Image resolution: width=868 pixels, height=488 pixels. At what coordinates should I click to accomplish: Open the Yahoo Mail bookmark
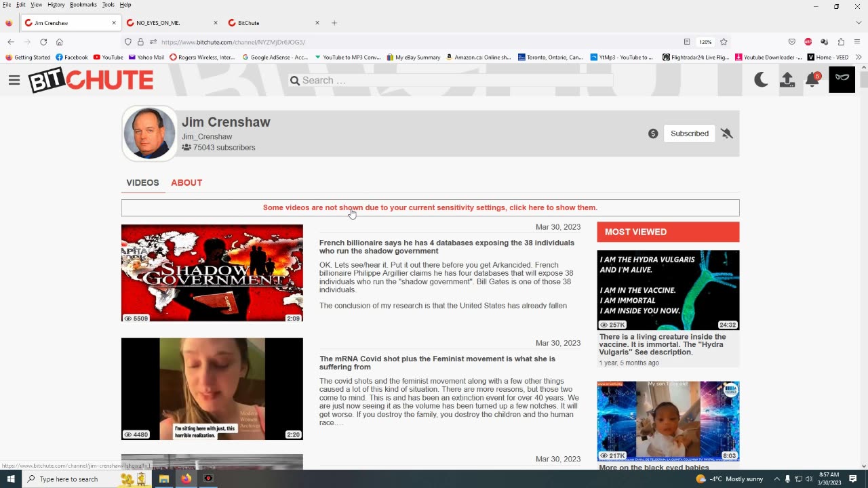coord(146,58)
